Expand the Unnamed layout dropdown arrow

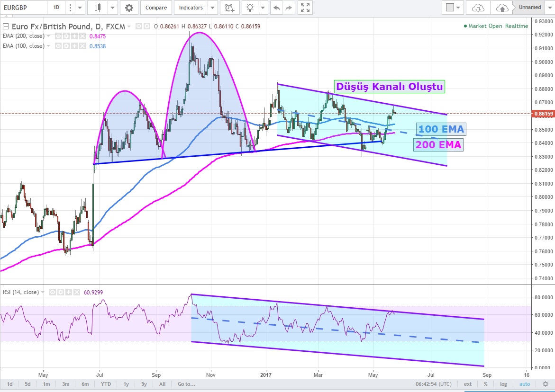(549, 8)
